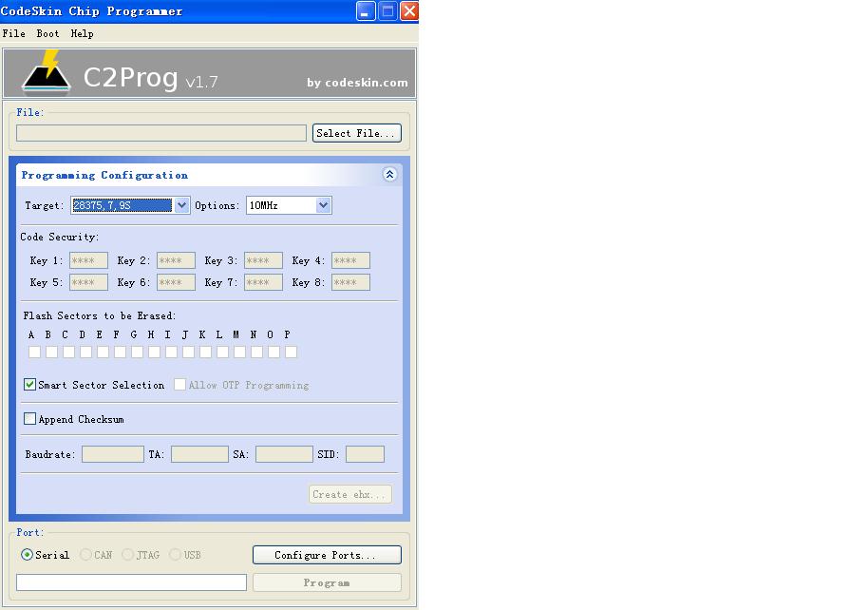The image size is (868, 610).
Task: Check flash sector A checkbox
Action: 34,352
